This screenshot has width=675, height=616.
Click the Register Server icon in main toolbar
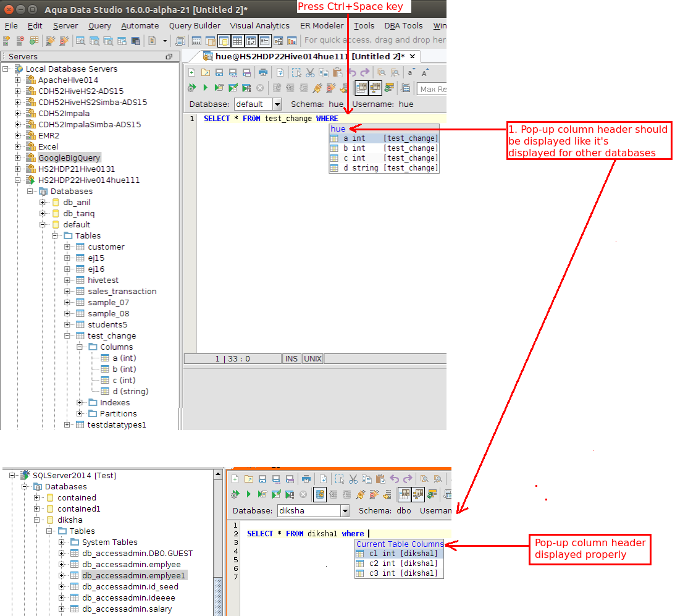[x=6, y=41]
